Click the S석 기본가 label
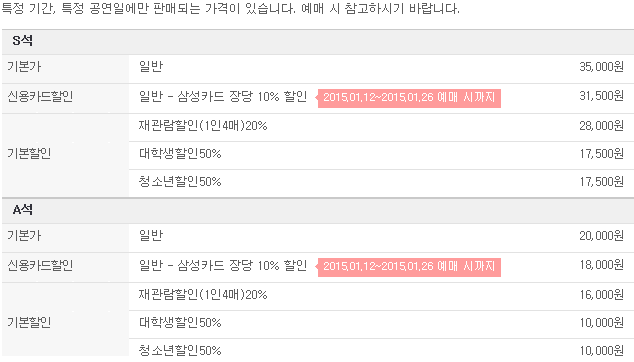Image resolution: width=634 pixels, height=362 pixels. (24, 67)
